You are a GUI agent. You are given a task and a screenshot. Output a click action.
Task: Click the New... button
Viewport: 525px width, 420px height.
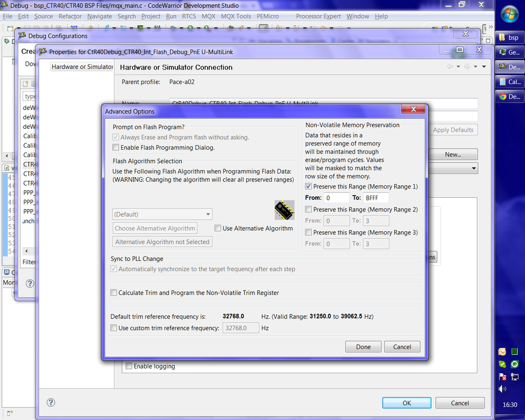[452, 155]
